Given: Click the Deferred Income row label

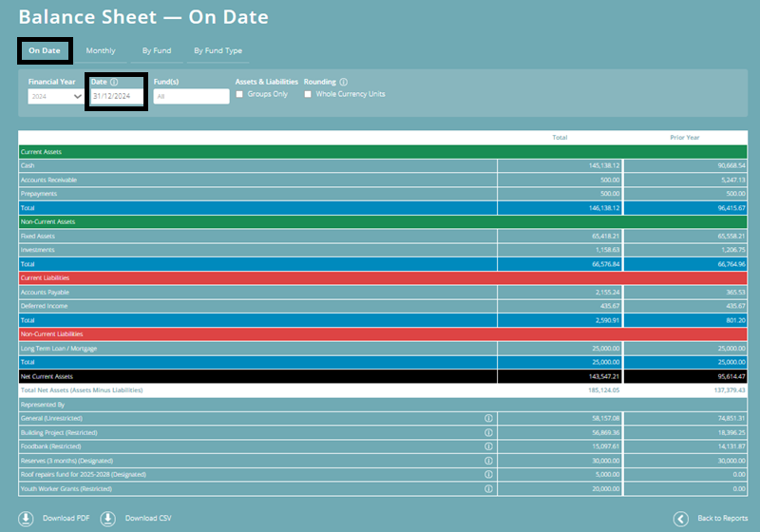Looking at the screenshot, I should click(44, 306).
